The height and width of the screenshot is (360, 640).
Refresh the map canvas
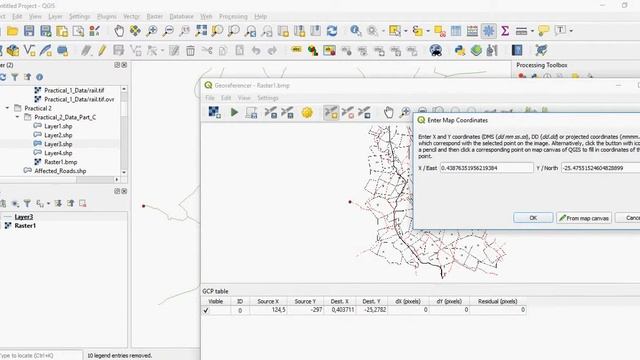coord(332,31)
